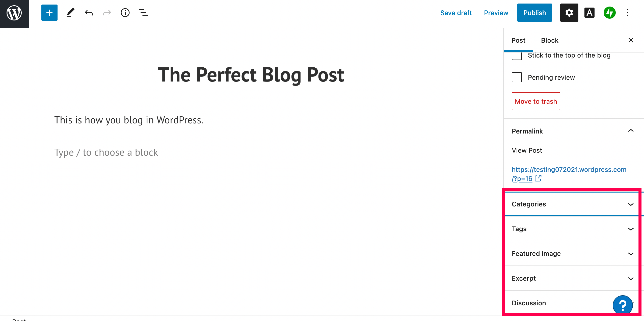This screenshot has width=644, height=321.
Task: Switch to the Block tab
Action: click(550, 40)
